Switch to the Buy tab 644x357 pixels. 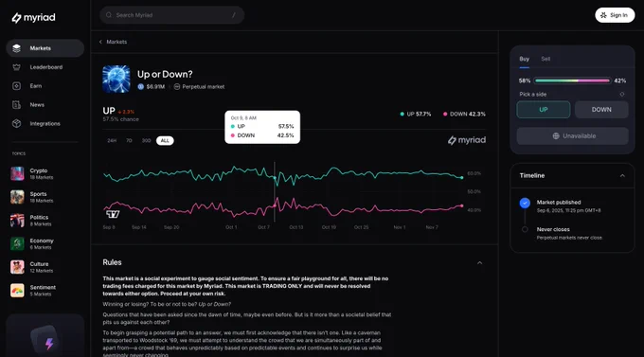coord(524,59)
